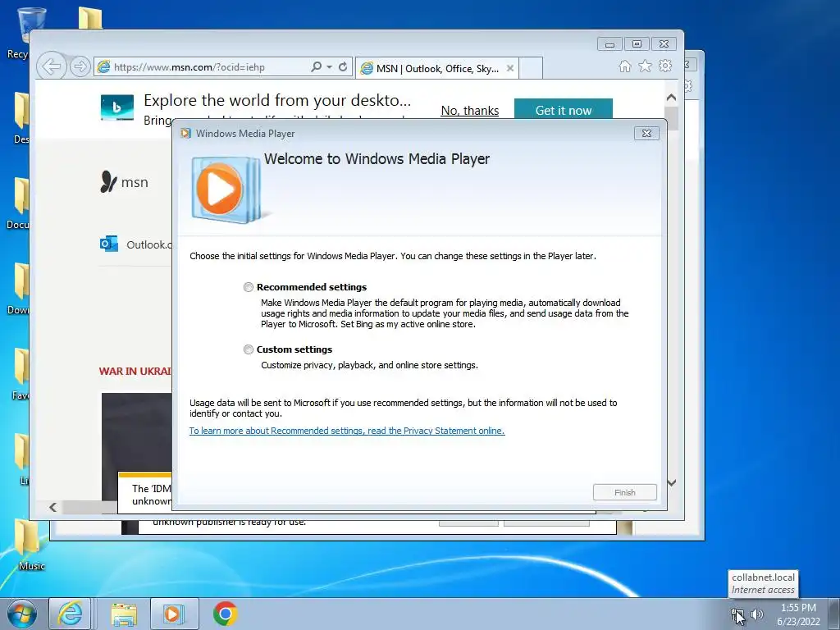
Task: Expand the address bar dropdown arrow
Action: [330, 67]
